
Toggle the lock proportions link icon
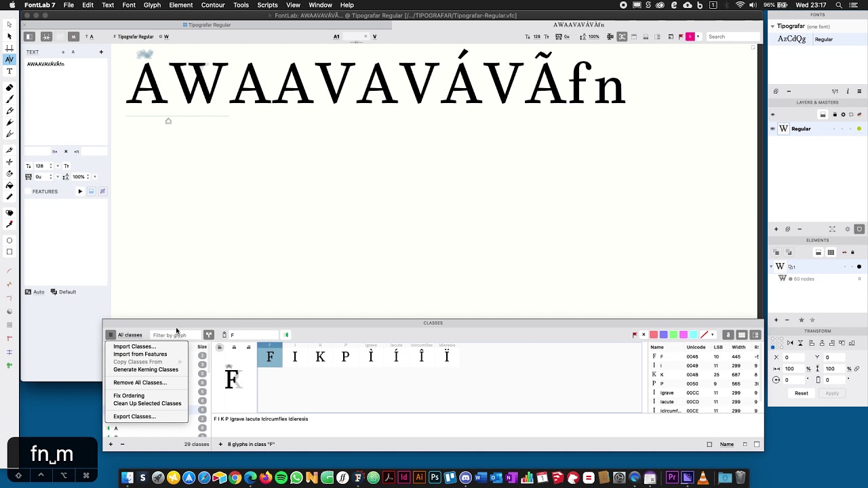click(x=857, y=369)
